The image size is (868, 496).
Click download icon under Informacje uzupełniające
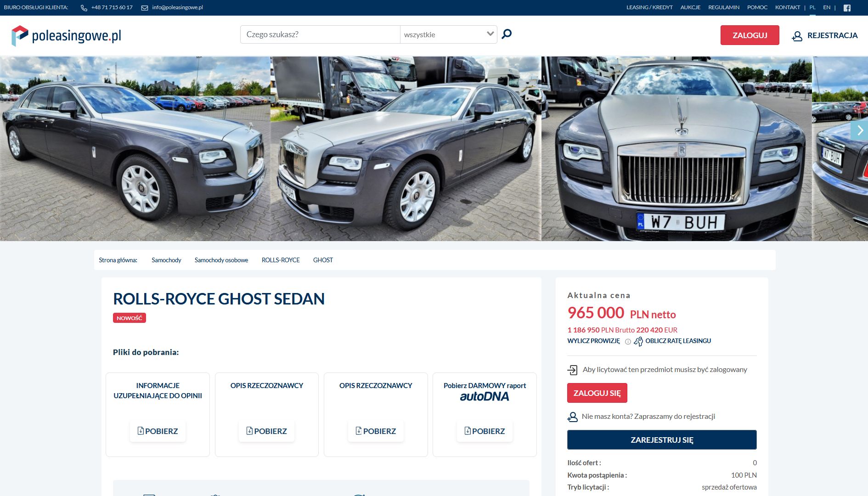pyautogui.click(x=141, y=431)
